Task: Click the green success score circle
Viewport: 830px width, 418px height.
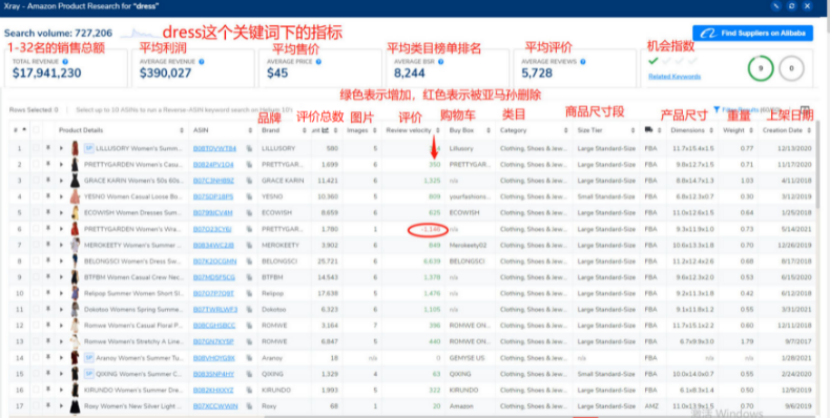Action: [761, 67]
